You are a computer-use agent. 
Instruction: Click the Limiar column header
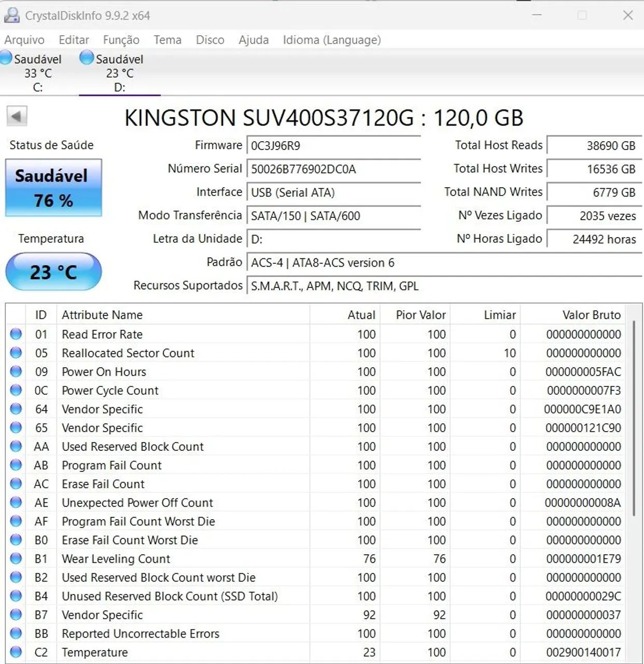[x=485, y=315]
